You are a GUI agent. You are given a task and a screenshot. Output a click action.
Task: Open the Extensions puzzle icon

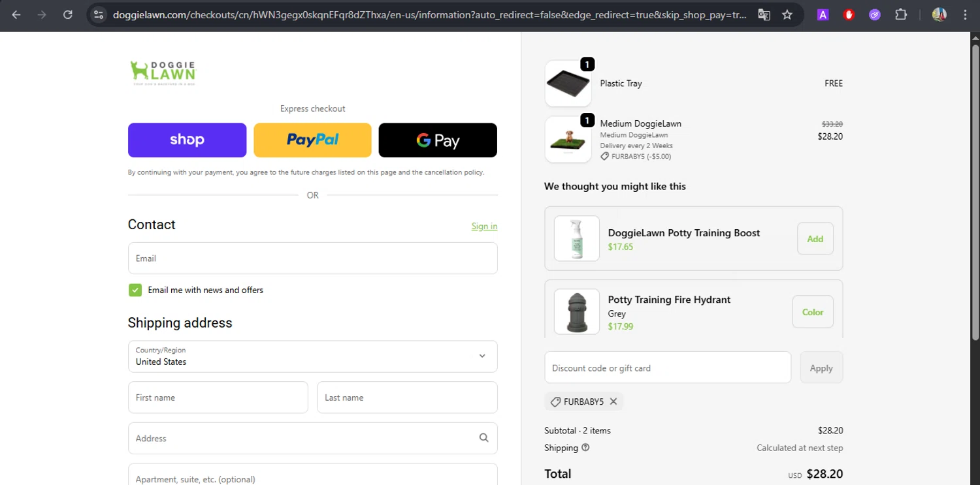901,14
